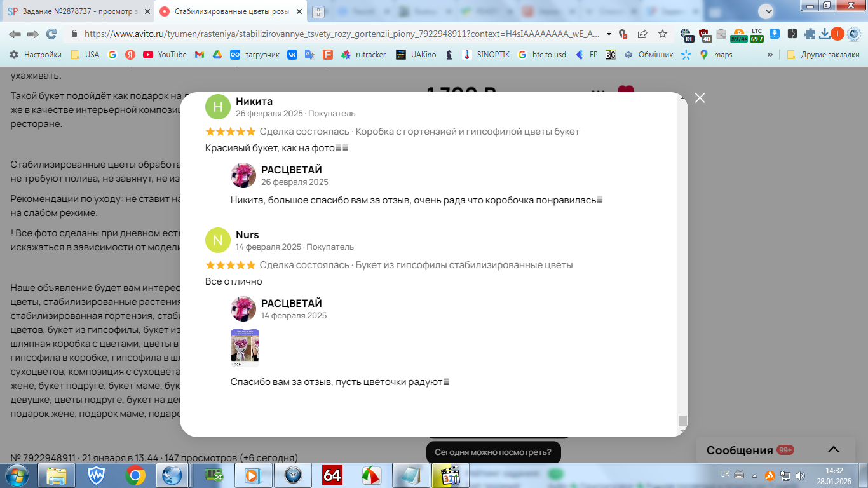Open the LTC price extension icon

[756, 34]
